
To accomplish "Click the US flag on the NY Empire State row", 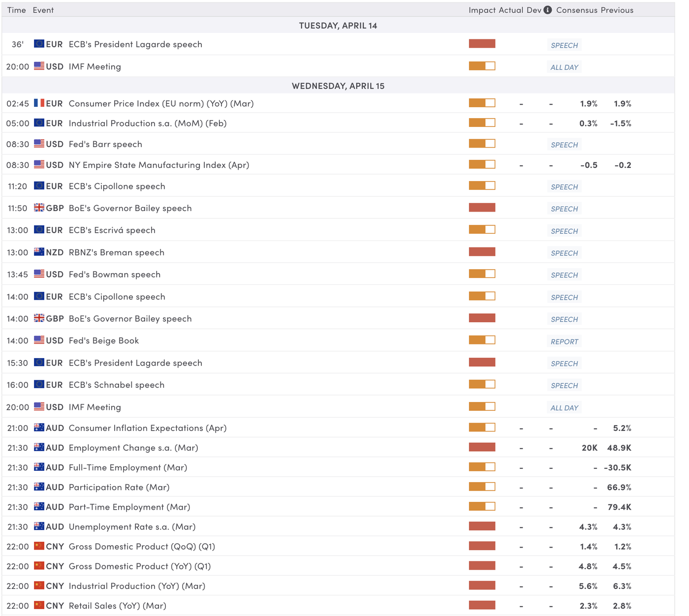I will [x=39, y=164].
